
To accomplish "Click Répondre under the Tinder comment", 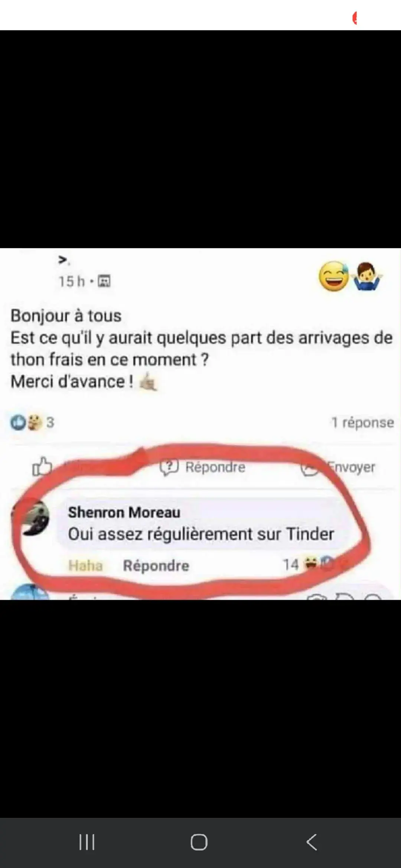I will pyautogui.click(x=156, y=566).
